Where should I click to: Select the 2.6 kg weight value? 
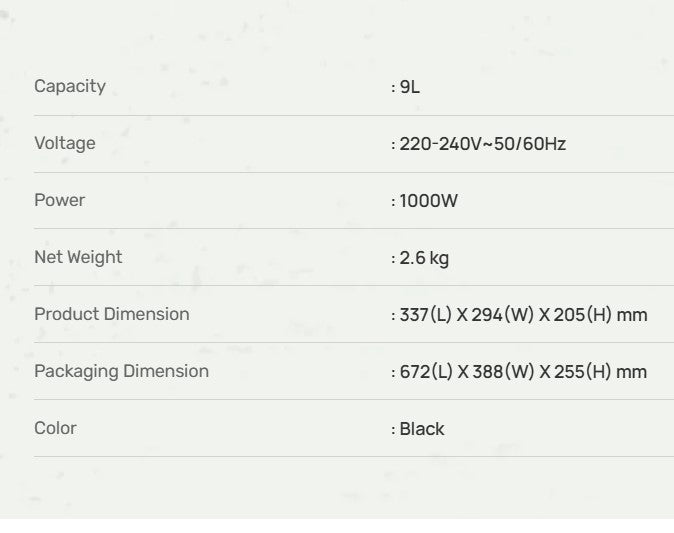(x=424, y=258)
